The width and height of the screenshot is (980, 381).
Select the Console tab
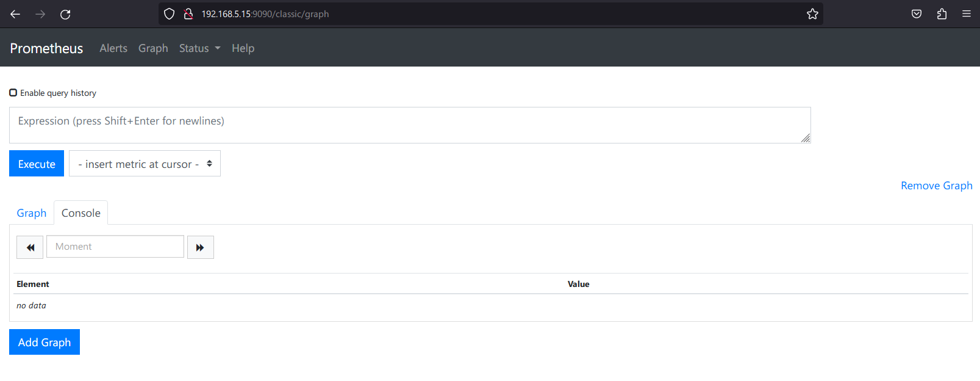point(81,213)
